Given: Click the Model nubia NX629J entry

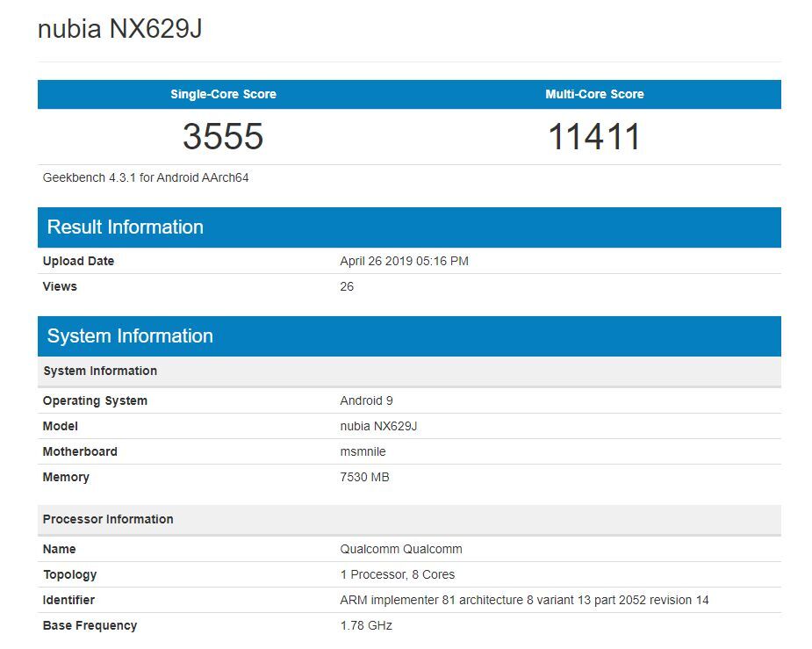Looking at the screenshot, I should (x=380, y=426).
